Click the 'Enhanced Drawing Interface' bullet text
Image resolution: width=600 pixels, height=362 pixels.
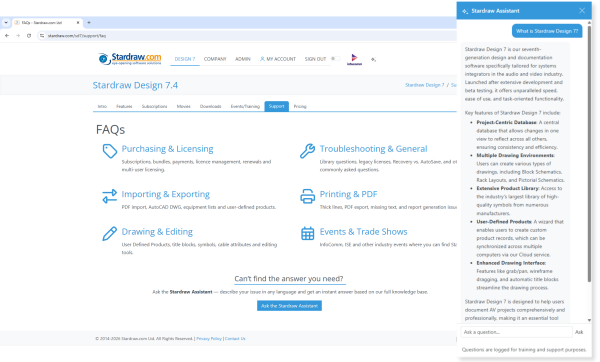coord(511,263)
